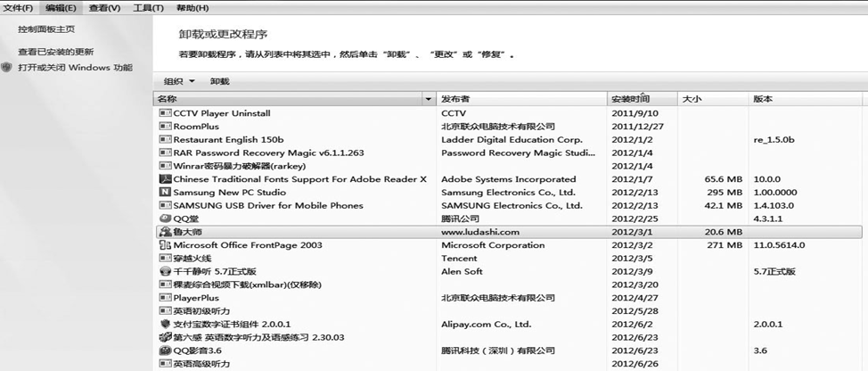Screen dimensions: 868x371
Task: Click the QQ堂 program icon
Action: (165, 218)
